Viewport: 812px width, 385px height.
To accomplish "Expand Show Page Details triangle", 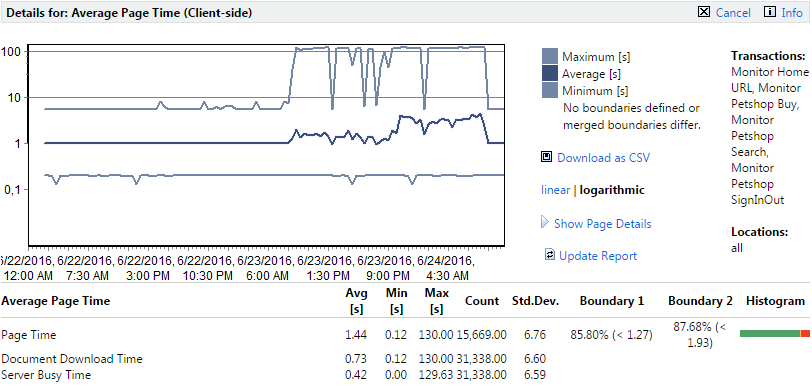I will (x=545, y=223).
